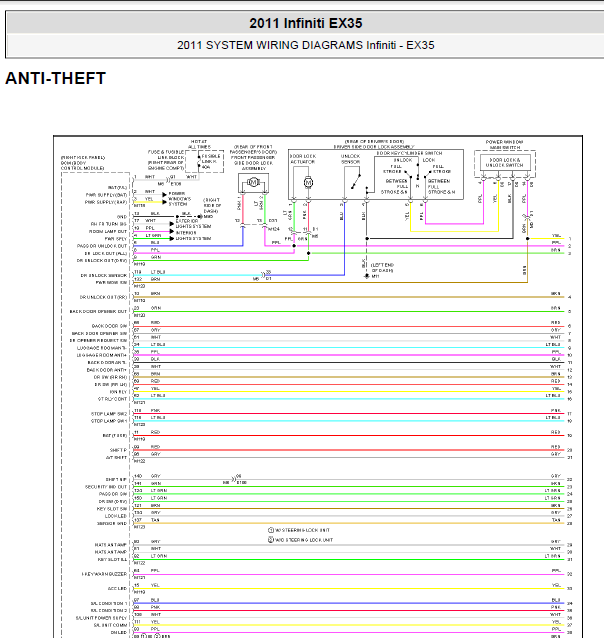Click the 'UNLOCK SENSOR' label

[350, 159]
